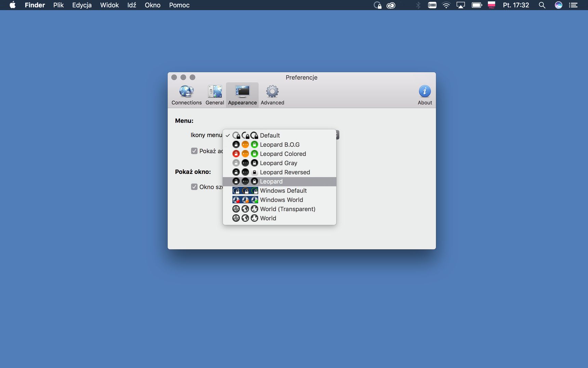The image size is (588, 368).
Task: Open the Plik menu
Action: click(x=58, y=5)
